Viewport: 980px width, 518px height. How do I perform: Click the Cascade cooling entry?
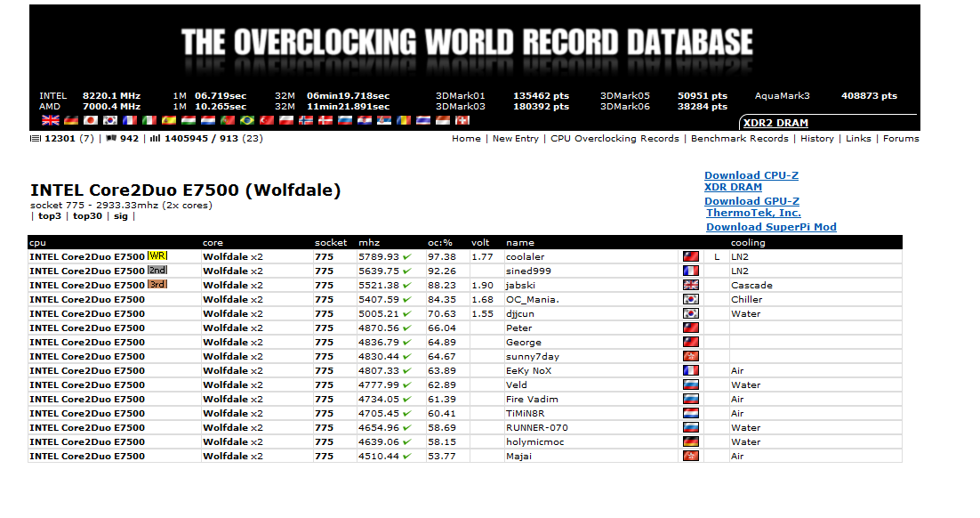click(751, 286)
